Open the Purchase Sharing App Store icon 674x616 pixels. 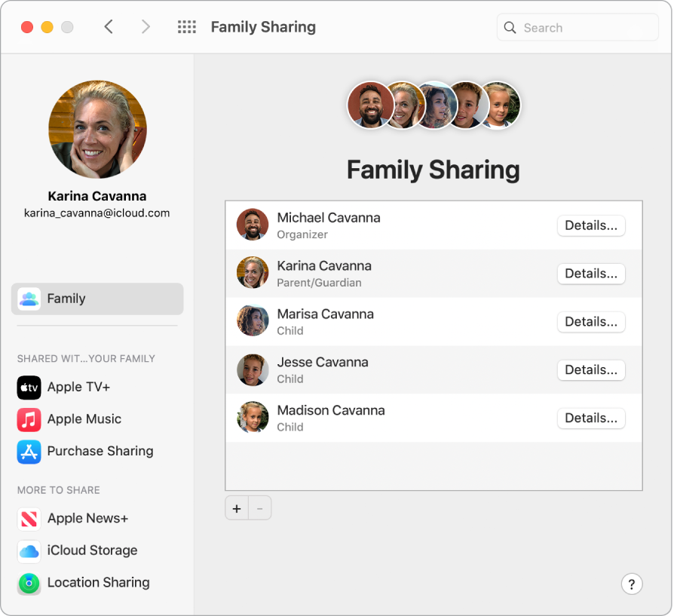(x=29, y=452)
